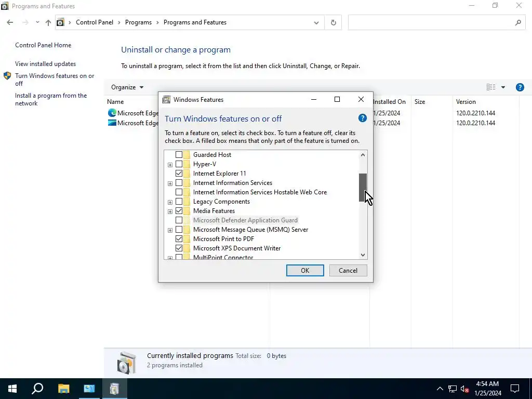The width and height of the screenshot is (532, 399).
Task: Click Control Panel in the breadcrumb
Action: [95, 22]
